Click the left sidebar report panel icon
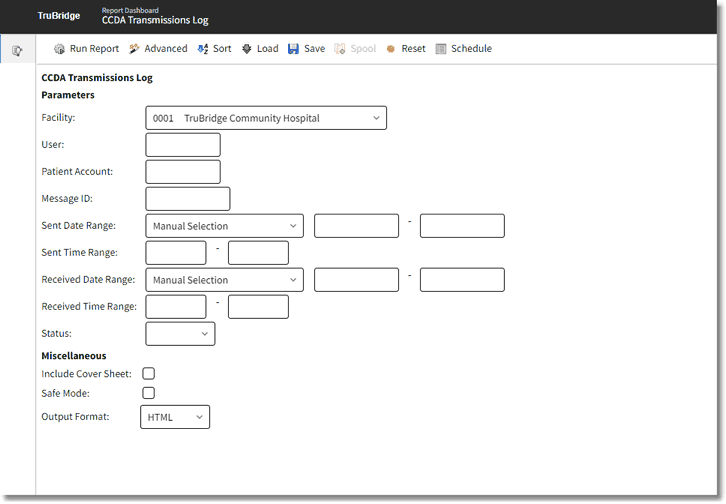 point(17,50)
